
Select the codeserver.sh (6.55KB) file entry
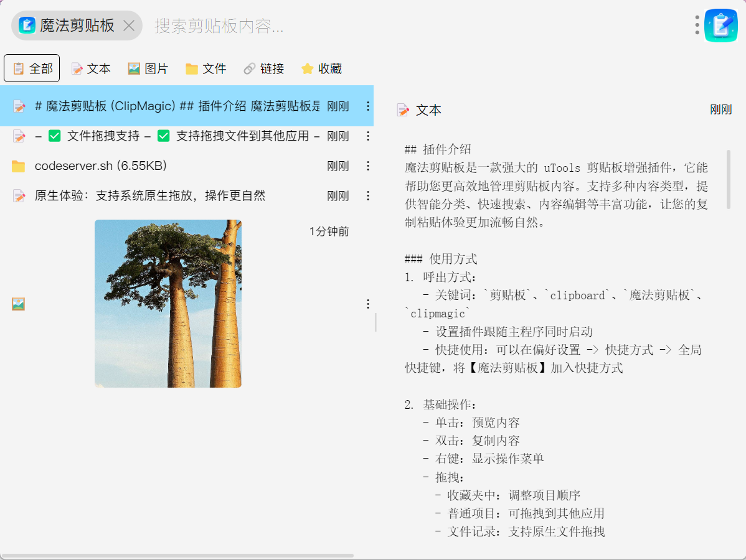(187, 166)
